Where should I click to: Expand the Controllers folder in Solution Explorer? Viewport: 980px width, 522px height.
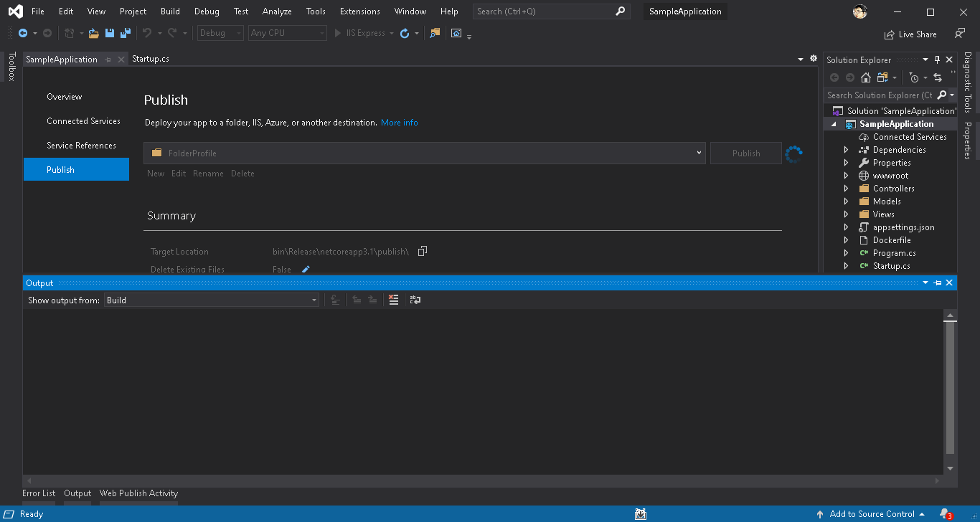pyautogui.click(x=847, y=188)
